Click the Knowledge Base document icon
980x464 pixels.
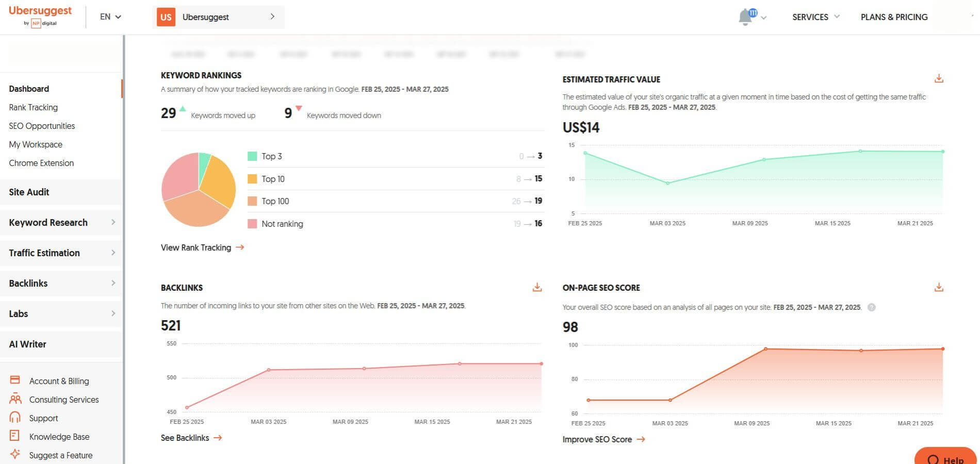(x=14, y=436)
